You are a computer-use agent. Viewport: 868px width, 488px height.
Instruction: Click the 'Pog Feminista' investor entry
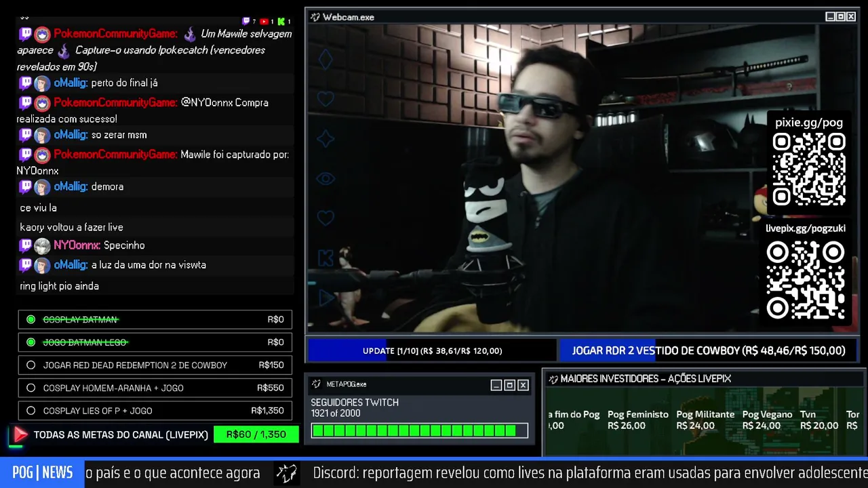coord(637,420)
